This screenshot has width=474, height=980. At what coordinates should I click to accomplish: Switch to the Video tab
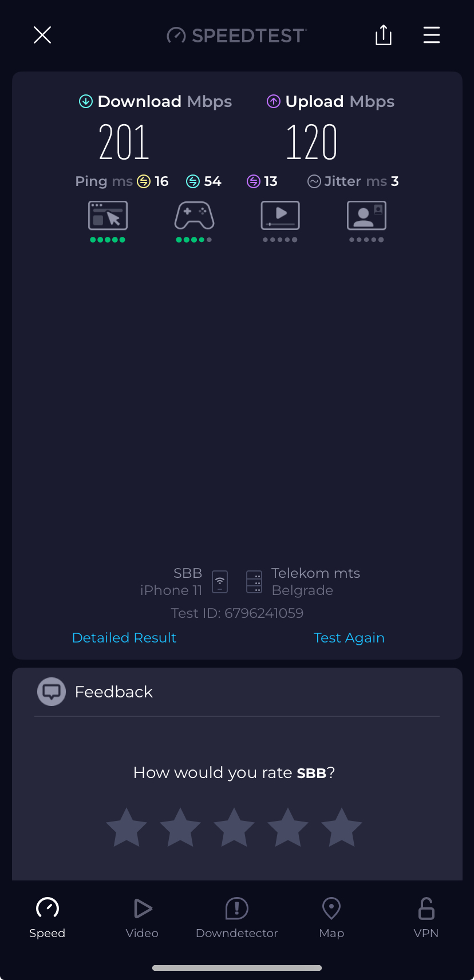pyautogui.click(x=142, y=918)
